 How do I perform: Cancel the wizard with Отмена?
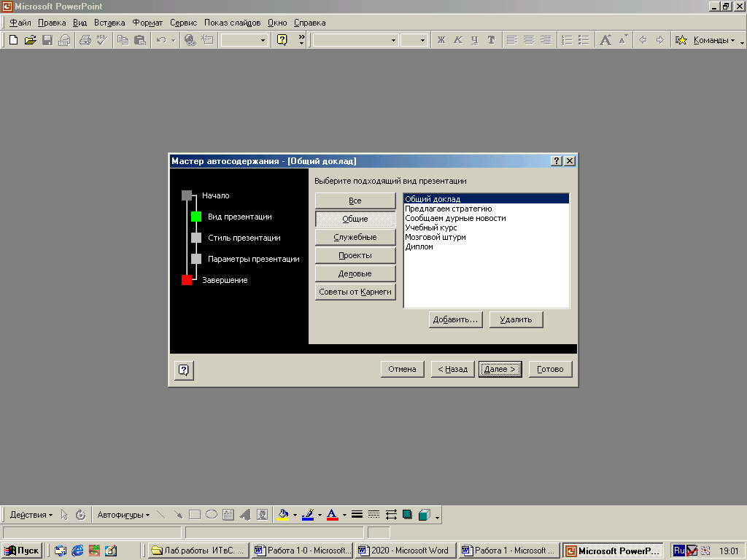tap(402, 369)
